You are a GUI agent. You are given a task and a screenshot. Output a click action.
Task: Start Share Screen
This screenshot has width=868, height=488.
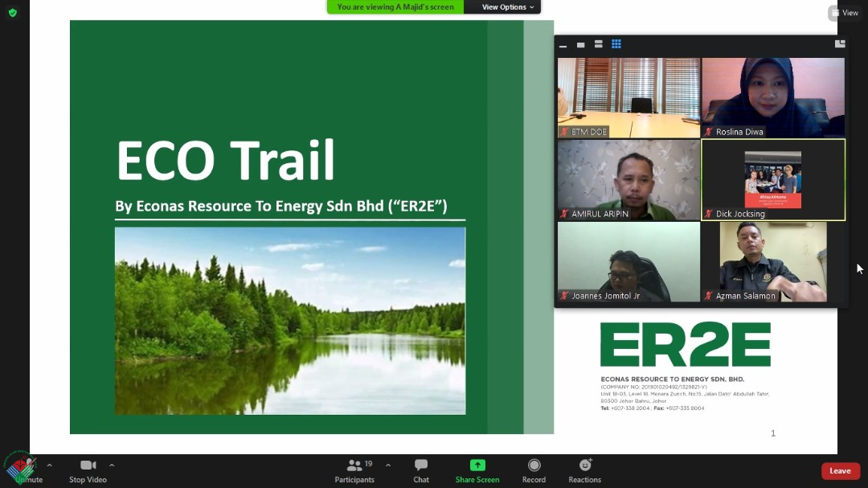[x=477, y=471]
